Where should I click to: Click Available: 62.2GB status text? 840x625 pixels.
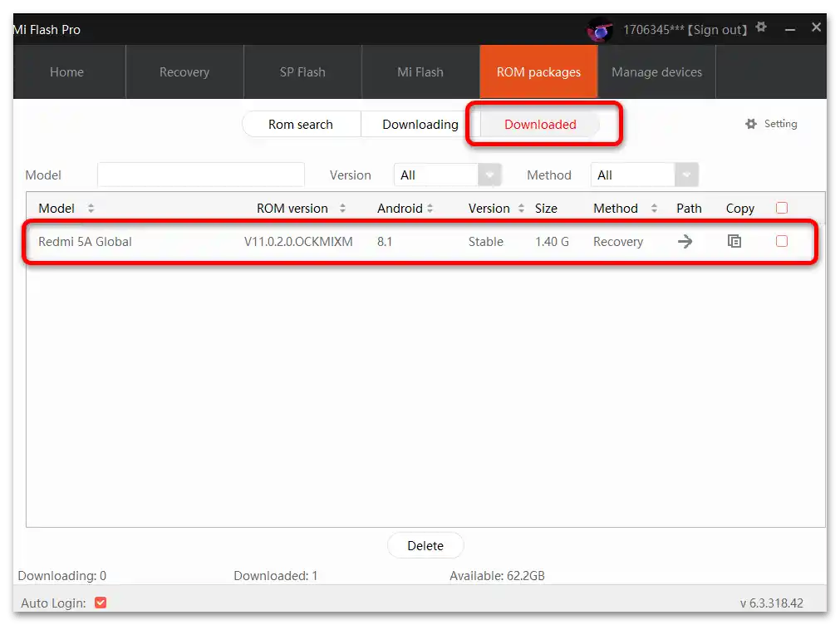pyautogui.click(x=497, y=576)
